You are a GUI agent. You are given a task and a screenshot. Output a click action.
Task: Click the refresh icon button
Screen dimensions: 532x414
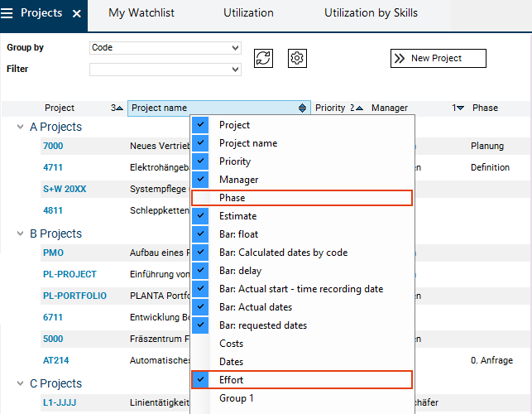(263, 59)
